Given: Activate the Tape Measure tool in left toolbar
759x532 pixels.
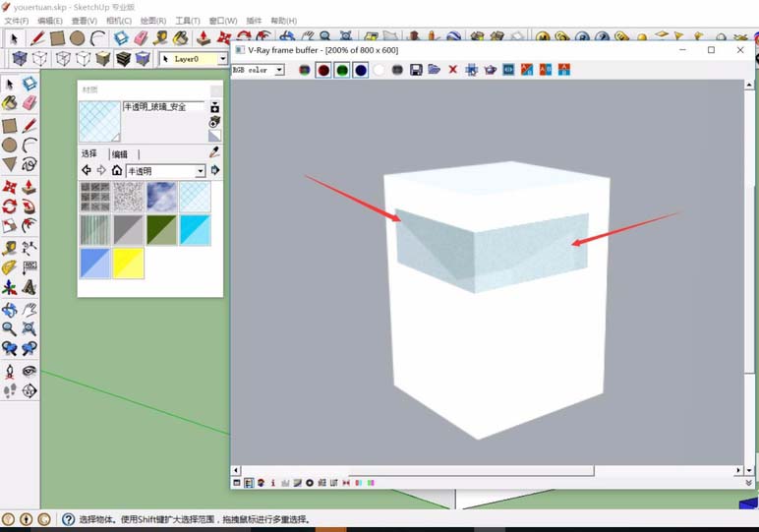Looking at the screenshot, I should [10, 247].
